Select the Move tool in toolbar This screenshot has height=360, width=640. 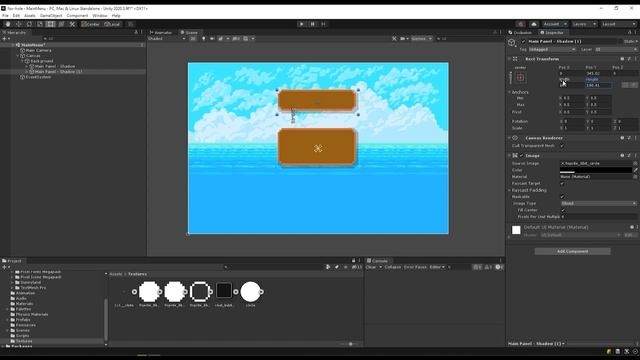click(x=18, y=24)
